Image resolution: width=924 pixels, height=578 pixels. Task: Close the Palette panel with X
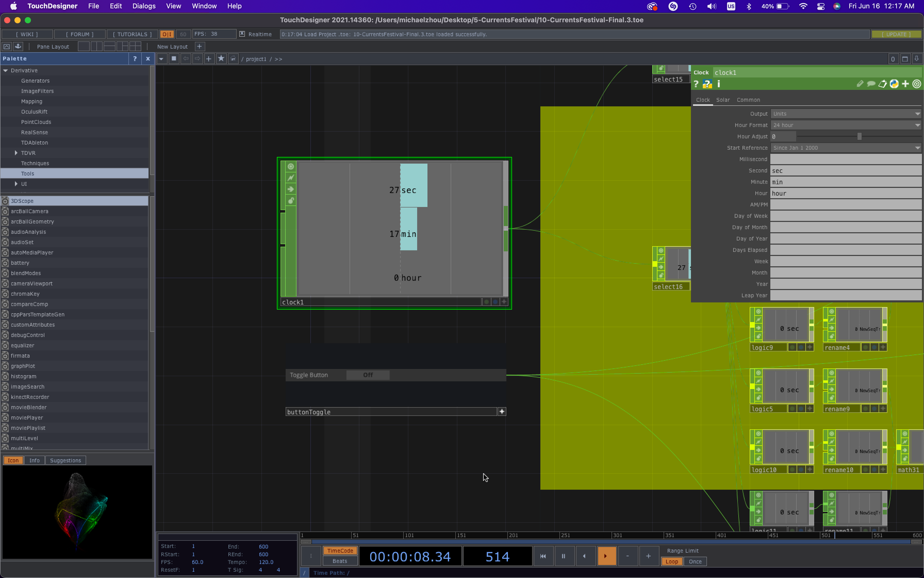point(148,58)
